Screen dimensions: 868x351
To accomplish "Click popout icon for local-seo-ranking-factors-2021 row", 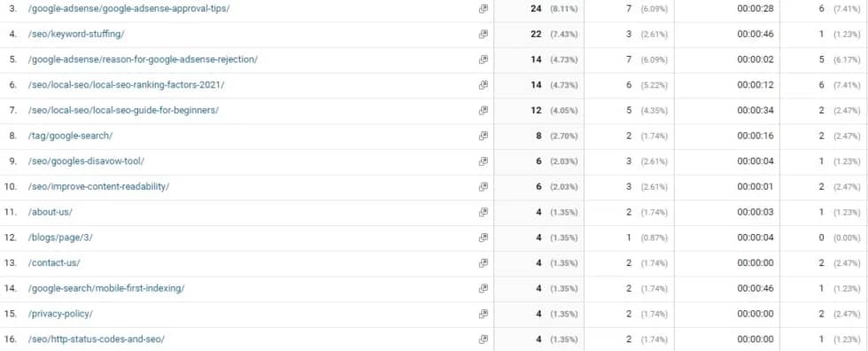I will point(484,85).
